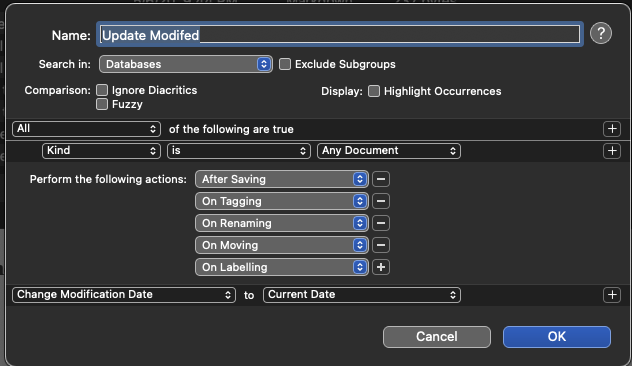Open the Current Date value dropdown
632x366 pixels.
pos(362,295)
